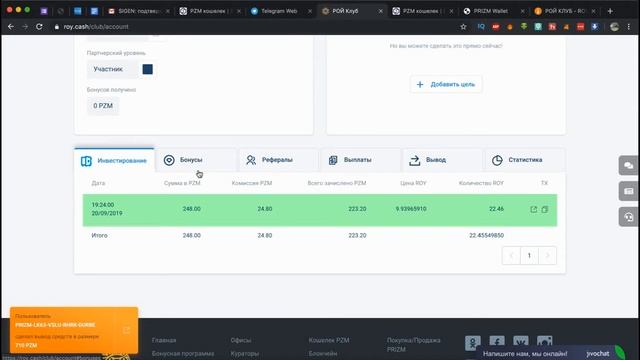The height and width of the screenshot is (360, 640).
Task: Open the support headset side widget icon
Action: click(x=629, y=217)
